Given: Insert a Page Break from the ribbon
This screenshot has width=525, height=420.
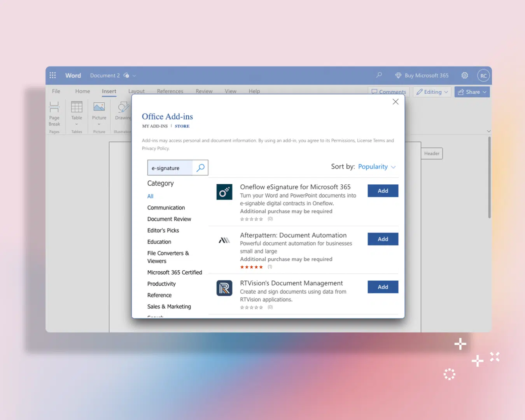Looking at the screenshot, I should [x=54, y=114].
